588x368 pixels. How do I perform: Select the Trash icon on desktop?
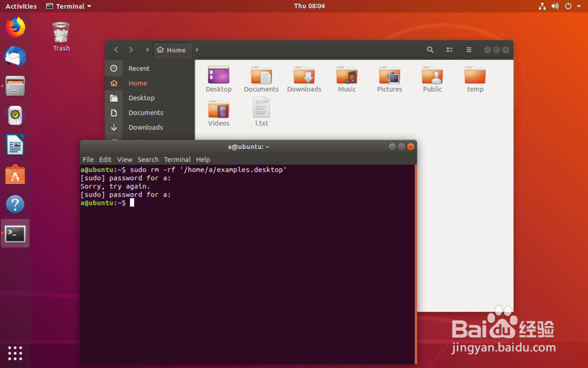click(x=61, y=37)
